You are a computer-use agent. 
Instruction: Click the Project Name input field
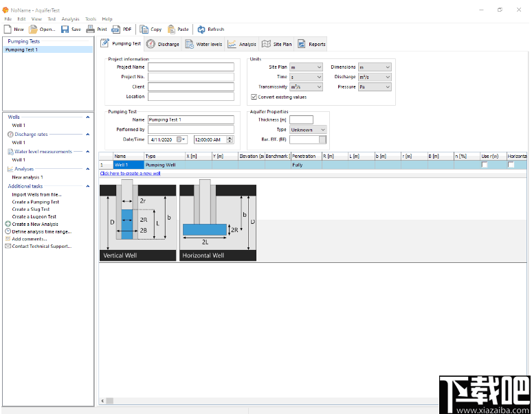pos(191,67)
